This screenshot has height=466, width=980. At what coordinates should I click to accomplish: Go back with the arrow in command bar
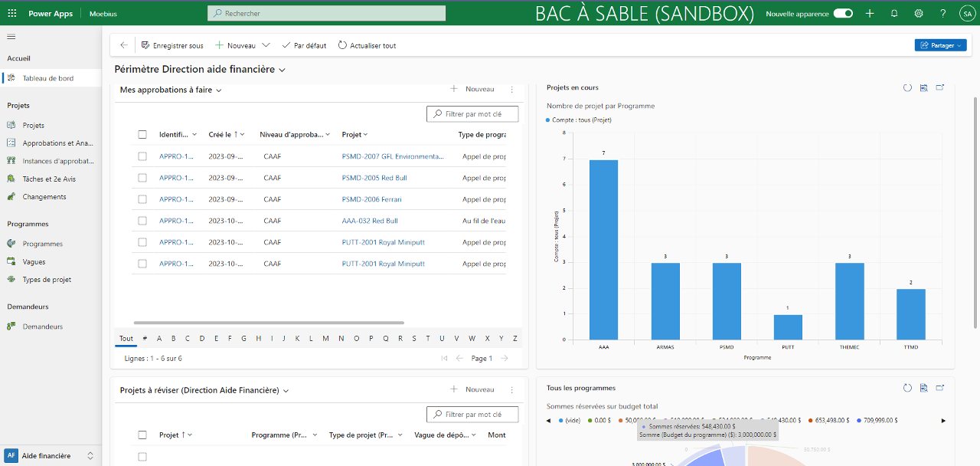point(124,45)
